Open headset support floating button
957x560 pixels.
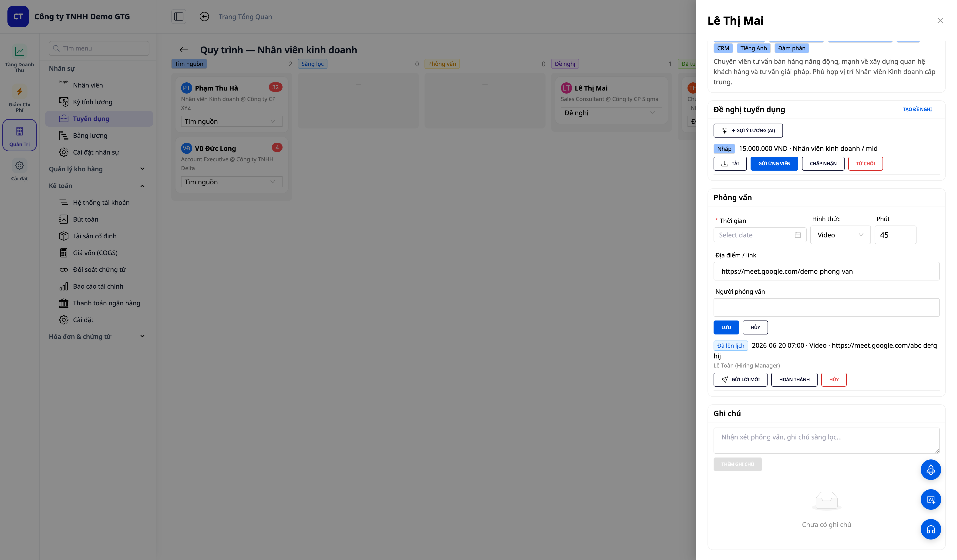(x=930, y=529)
